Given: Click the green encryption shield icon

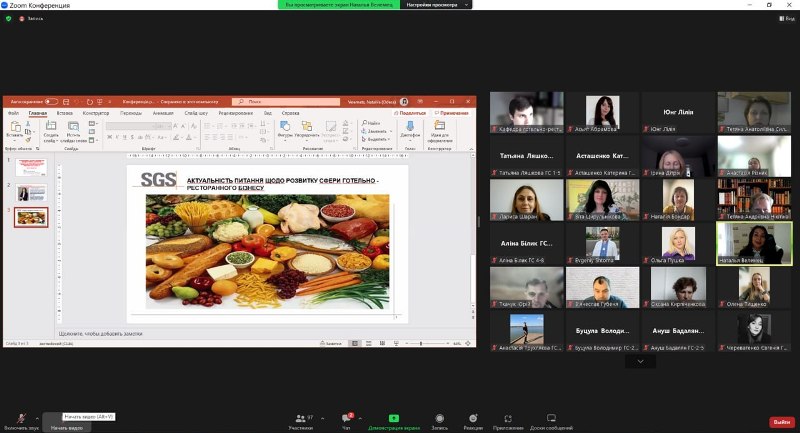Looking at the screenshot, I should click(x=9, y=18).
